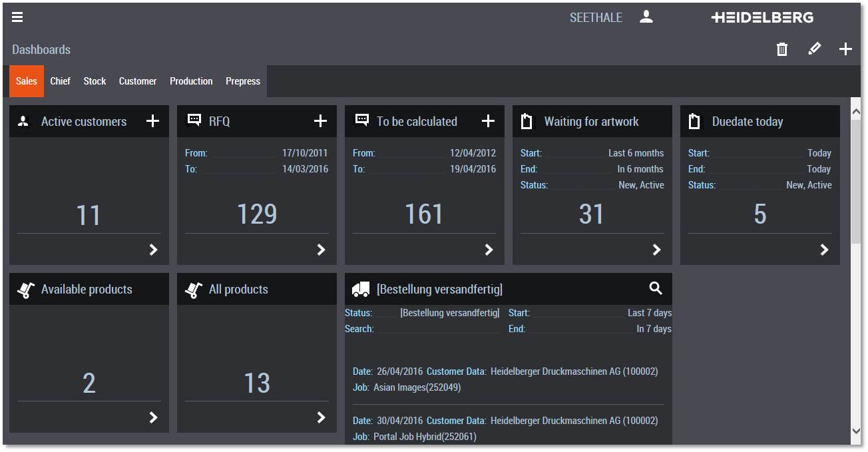Image resolution: width=868 pixels, height=452 pixels.
Task: Add a widget via plus on To be calculated
Action: point(489,120)
